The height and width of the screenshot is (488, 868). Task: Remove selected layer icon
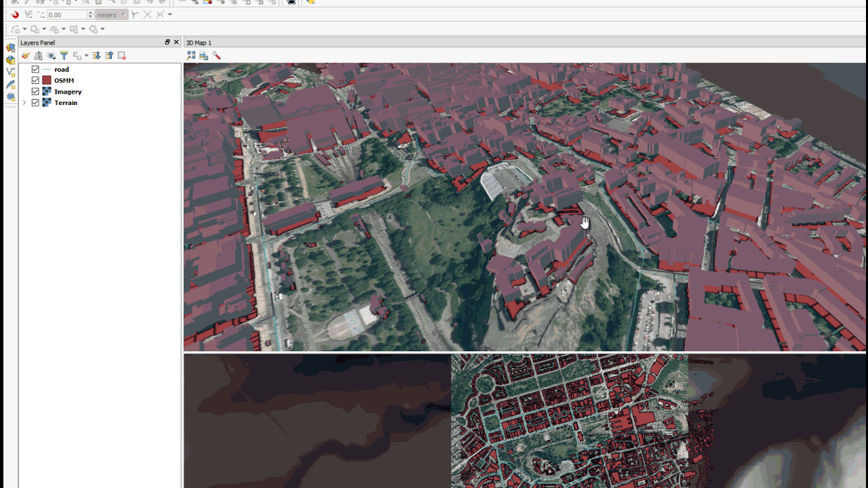pos(122,56)
